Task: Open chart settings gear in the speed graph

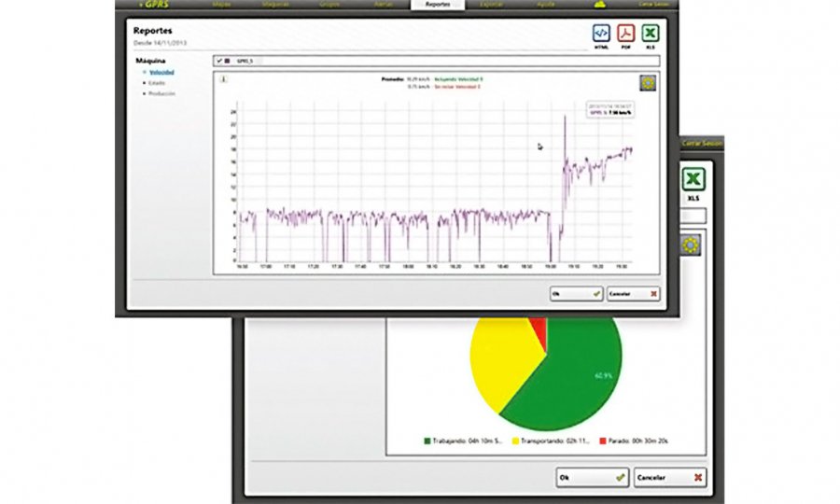Action: click(648, 83)
